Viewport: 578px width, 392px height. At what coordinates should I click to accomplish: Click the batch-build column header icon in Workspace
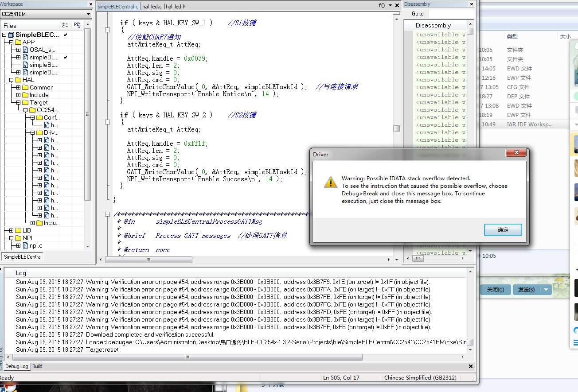78,25
